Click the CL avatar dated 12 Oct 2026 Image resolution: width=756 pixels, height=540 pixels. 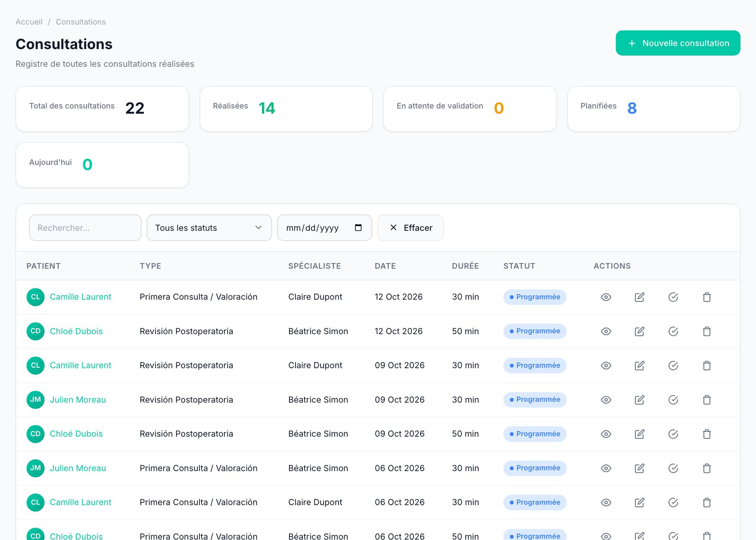pyautogui.click(x=35, y=297)
